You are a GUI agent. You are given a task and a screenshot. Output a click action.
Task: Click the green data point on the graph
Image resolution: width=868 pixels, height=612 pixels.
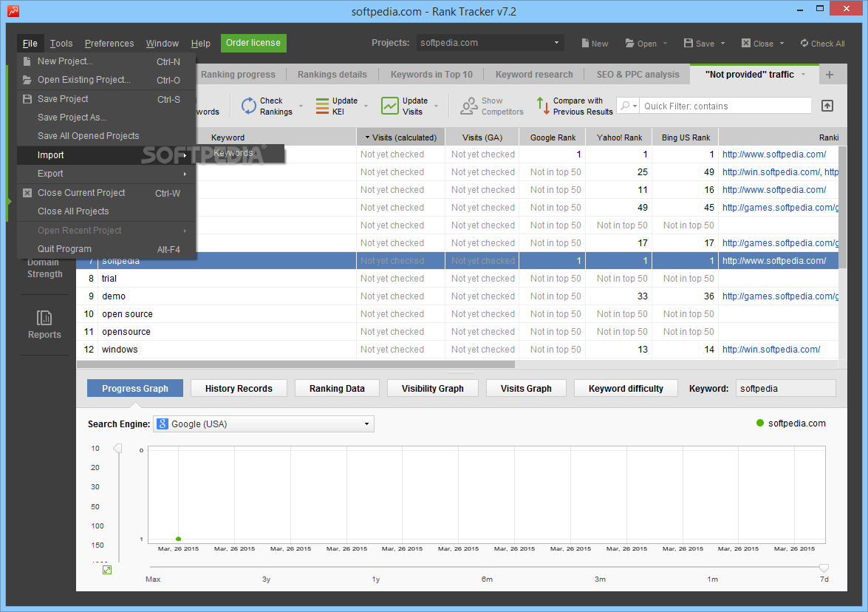click(x=178, y=539)
